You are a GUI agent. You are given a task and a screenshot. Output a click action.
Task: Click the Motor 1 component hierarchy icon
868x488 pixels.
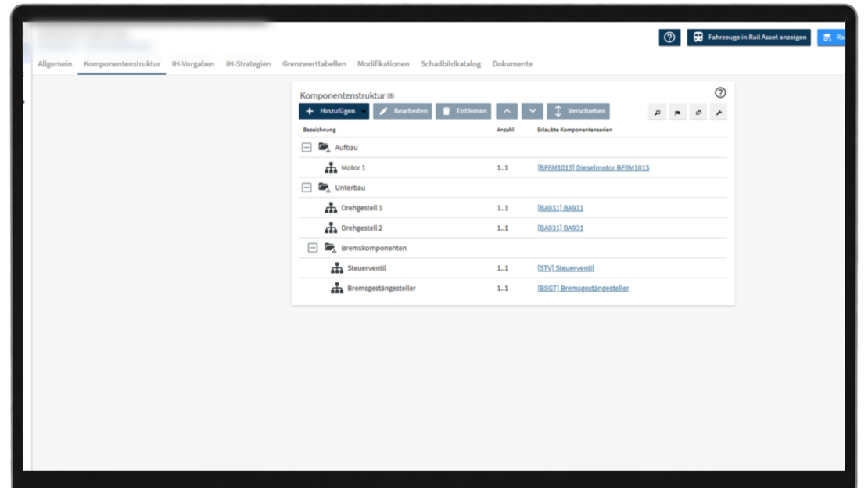click(x=331, y=167)
